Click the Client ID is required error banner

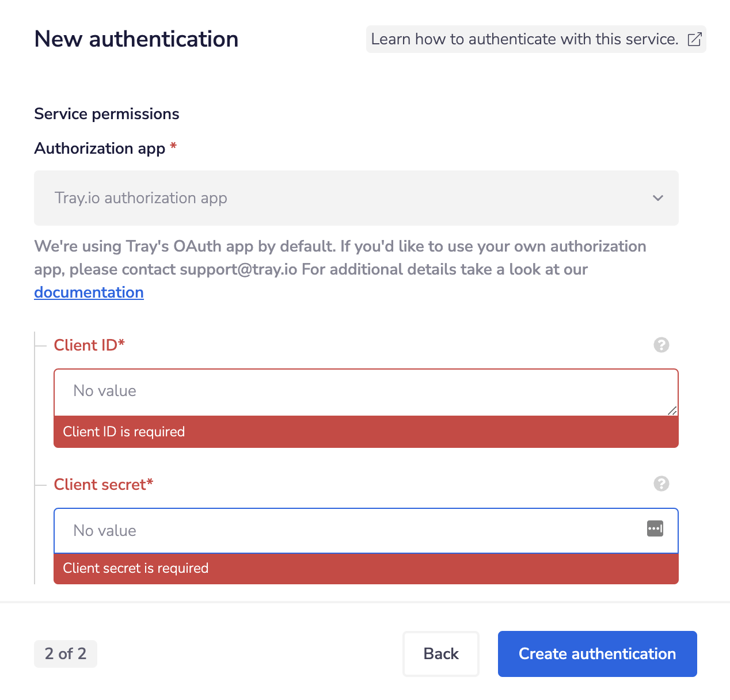(x=366, y=432)
